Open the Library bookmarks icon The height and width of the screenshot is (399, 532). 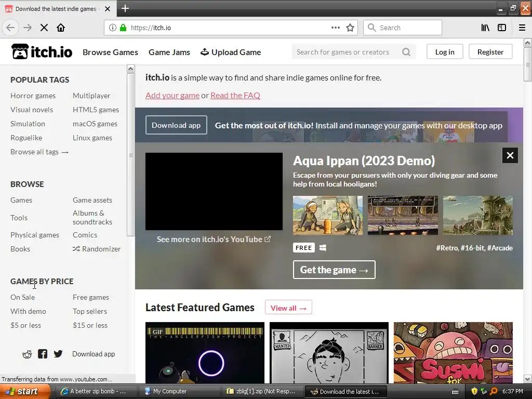(485, 28)
